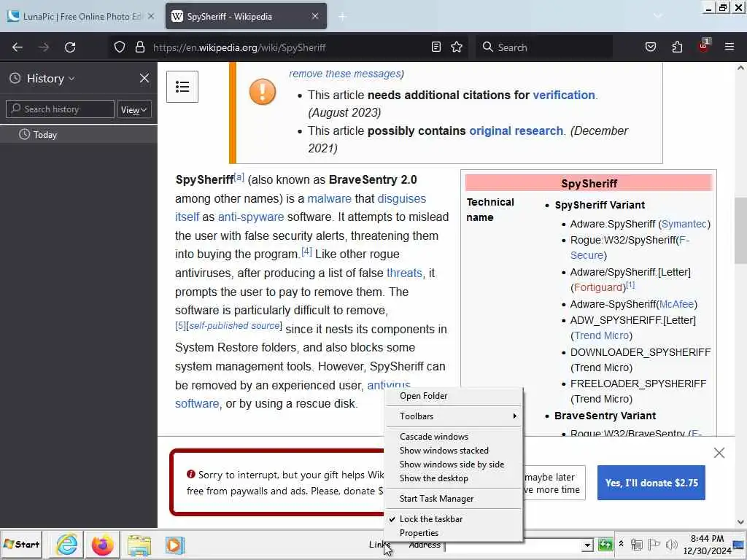This screenshot has width=747, height=560.
Task: Click the site security padlock icon
Action: [139, 47]
